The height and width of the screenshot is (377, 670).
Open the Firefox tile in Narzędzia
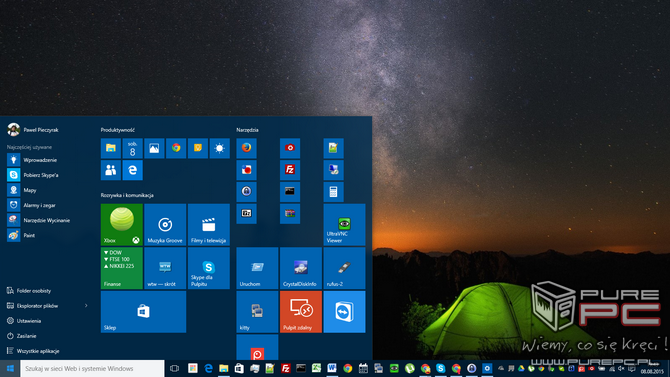(247, 148)
